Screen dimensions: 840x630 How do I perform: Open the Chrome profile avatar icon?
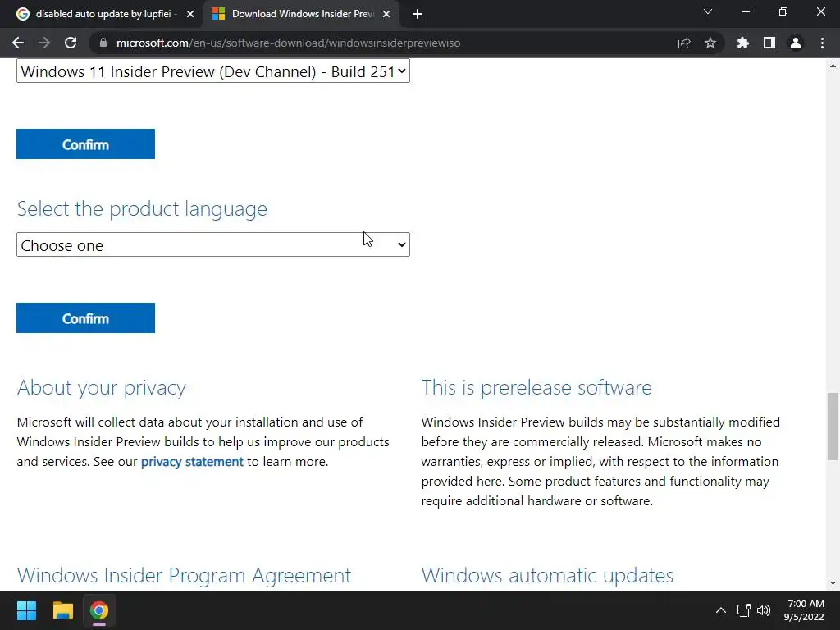point(796,43)
